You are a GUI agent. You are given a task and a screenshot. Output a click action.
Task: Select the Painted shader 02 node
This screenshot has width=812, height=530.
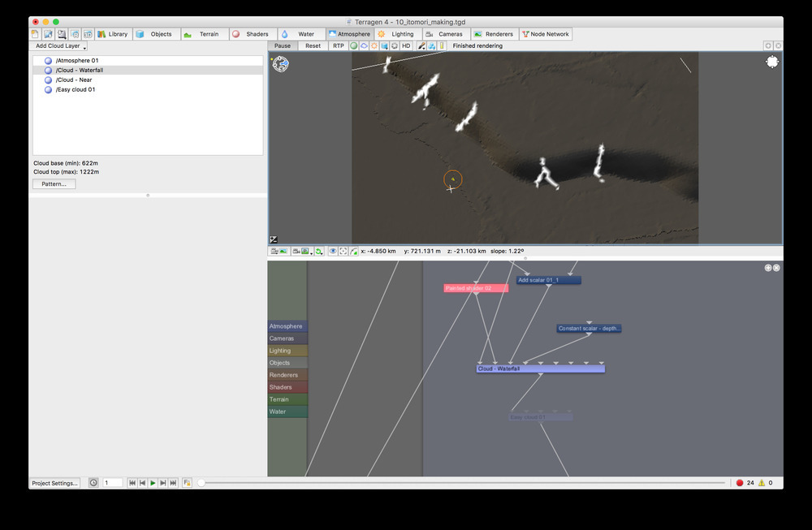tap(476, 288)
